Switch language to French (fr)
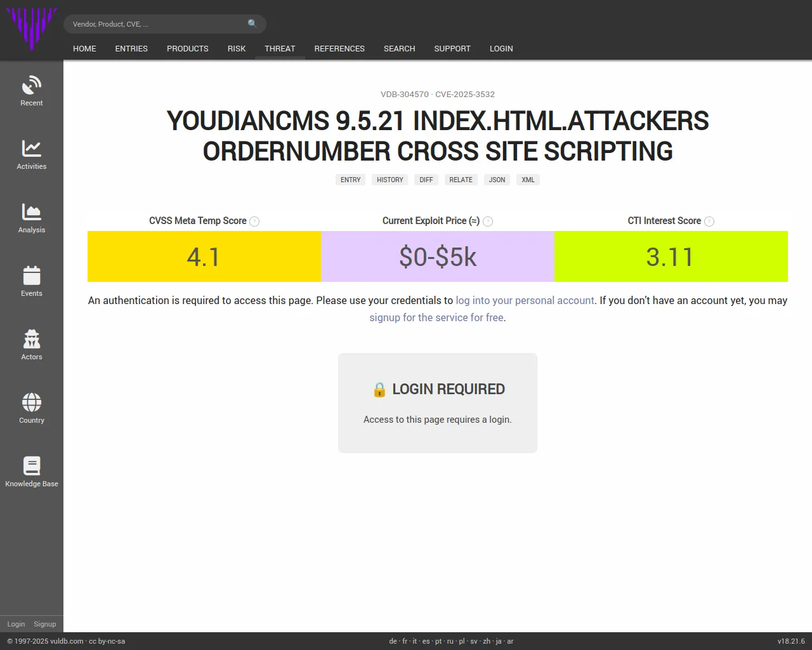812x650 pixels. [x=405, y=641]
